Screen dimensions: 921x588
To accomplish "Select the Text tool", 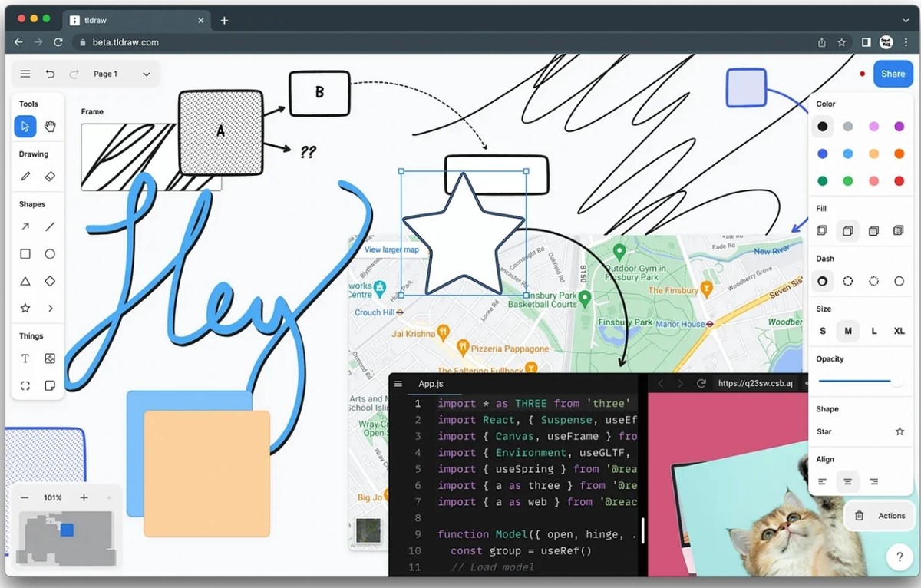I will coord(25,358).
